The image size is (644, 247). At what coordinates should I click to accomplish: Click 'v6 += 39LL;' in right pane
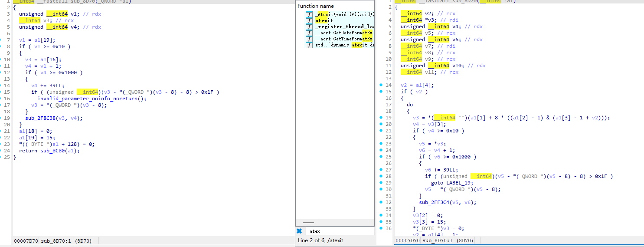441,170
